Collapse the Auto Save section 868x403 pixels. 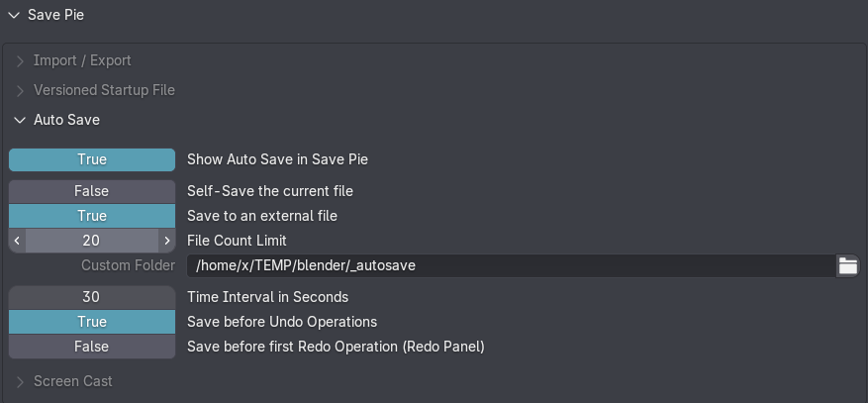coord(20,120)
